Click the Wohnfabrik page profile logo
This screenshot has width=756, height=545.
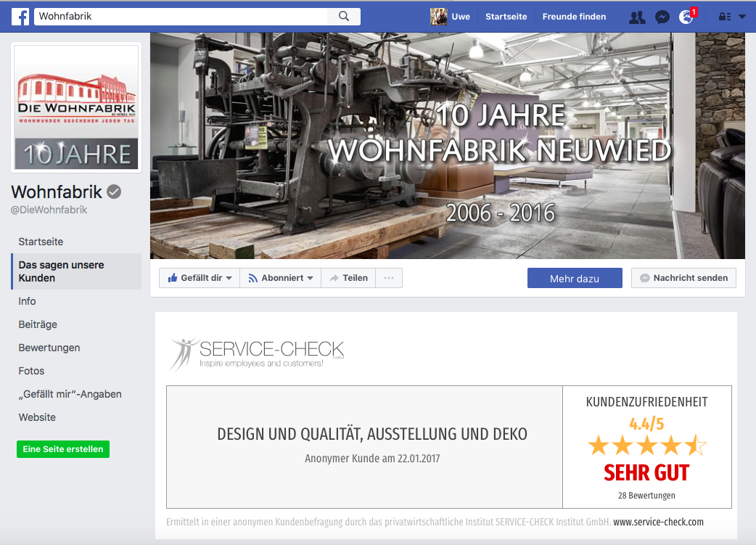coord(76,107)
